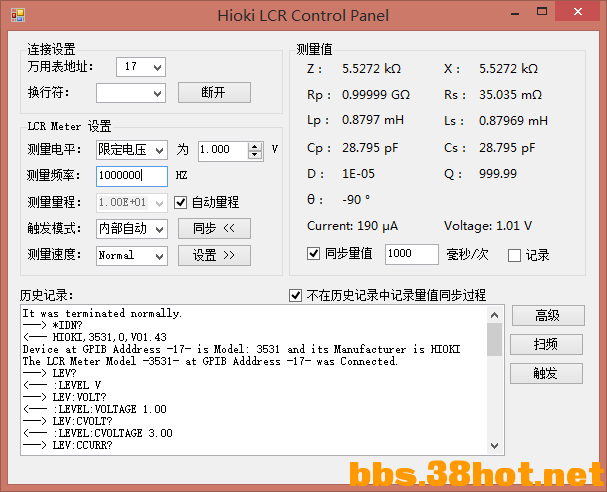Click log line 'LEV:CCURR?'
Image resolution: width=607 pixels, height=492 pixels.
tap(82, 445)
